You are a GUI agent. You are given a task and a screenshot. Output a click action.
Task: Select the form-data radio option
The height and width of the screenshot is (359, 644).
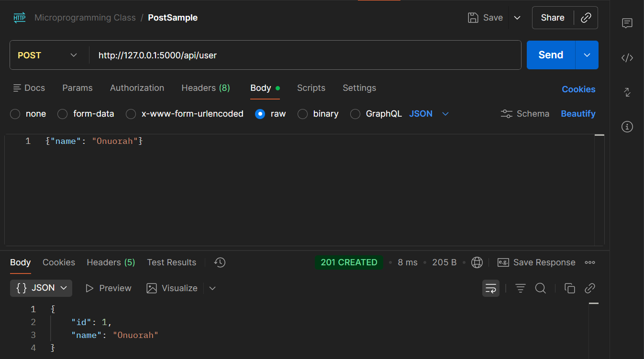pos(63,114)
